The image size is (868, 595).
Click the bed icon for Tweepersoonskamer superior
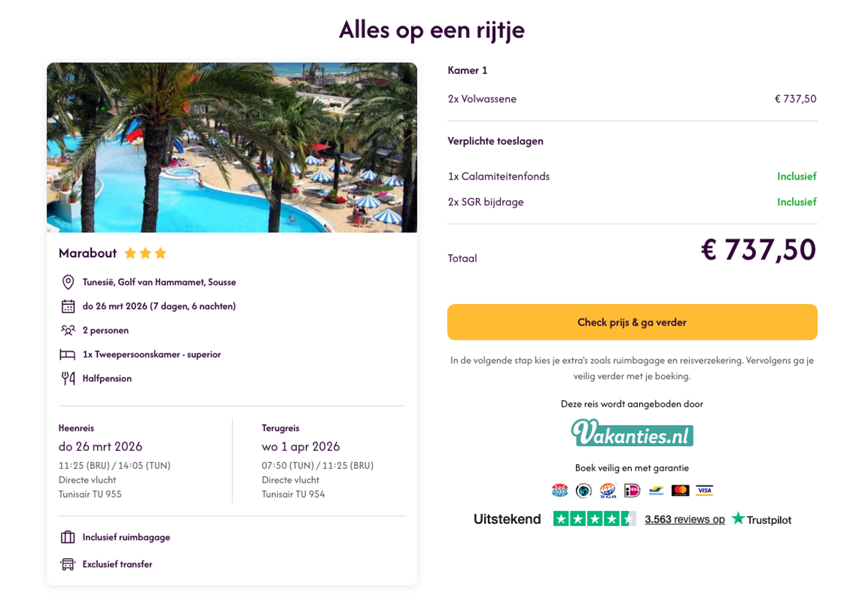pyautogui.click(x=68, y=354)
